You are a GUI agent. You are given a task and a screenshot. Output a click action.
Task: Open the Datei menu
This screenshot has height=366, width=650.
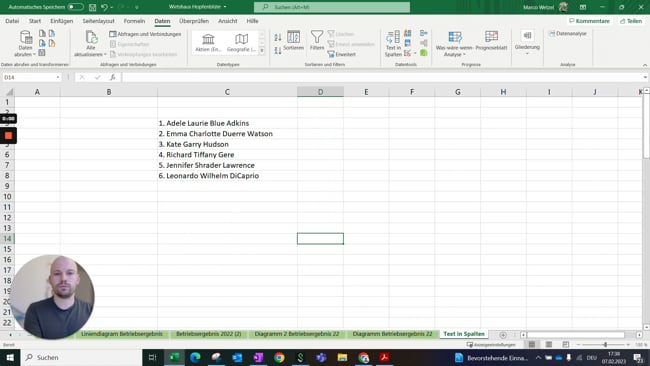[12, 21]
